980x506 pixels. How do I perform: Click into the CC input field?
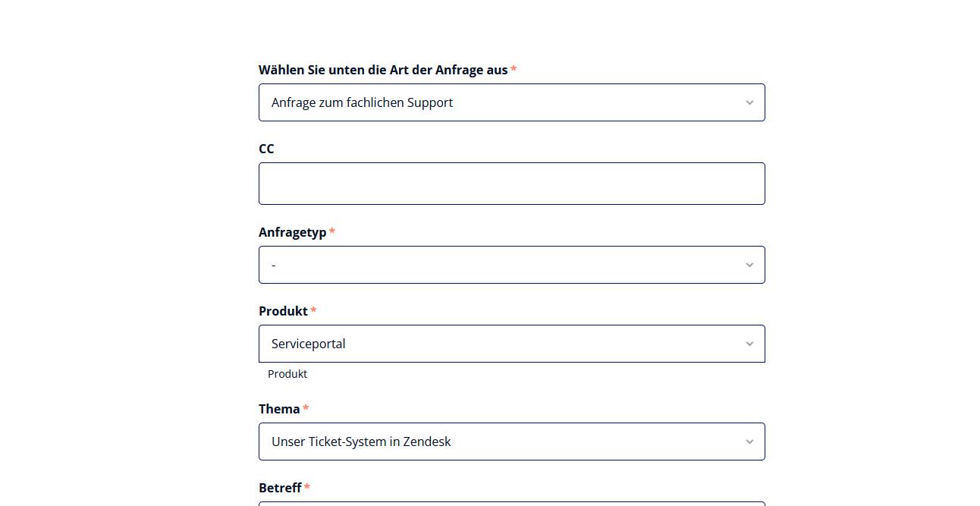(x=512, y=184)
